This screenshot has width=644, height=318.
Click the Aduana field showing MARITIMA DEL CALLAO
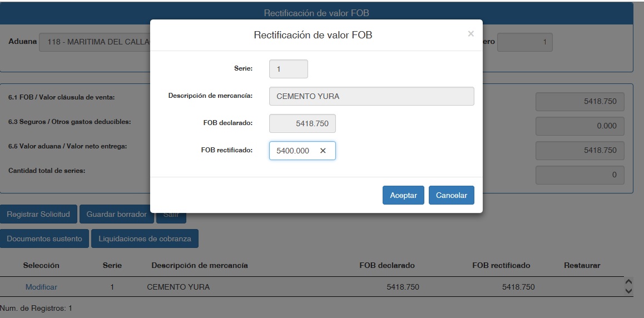pos(95,42)
